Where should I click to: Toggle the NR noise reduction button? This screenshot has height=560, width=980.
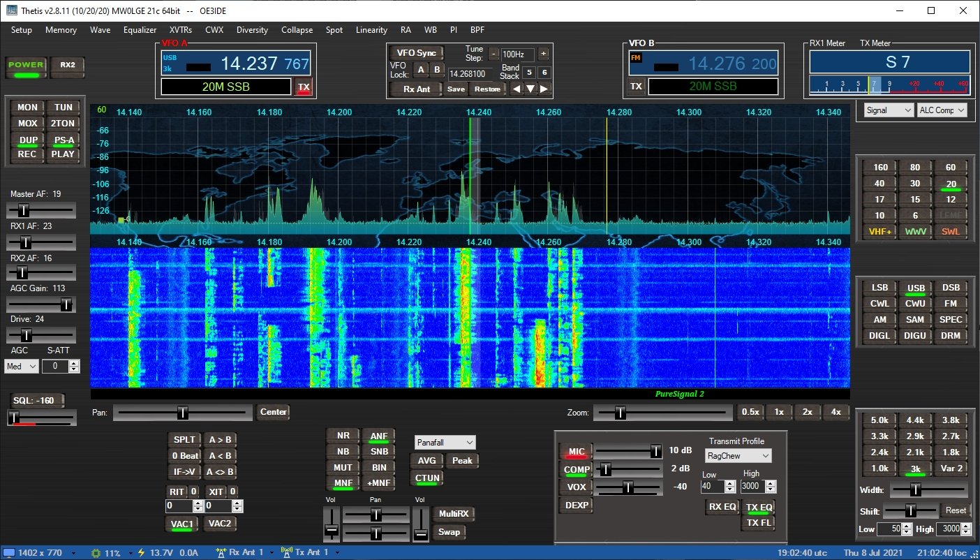pyautogui.click(x=343, y=436)
